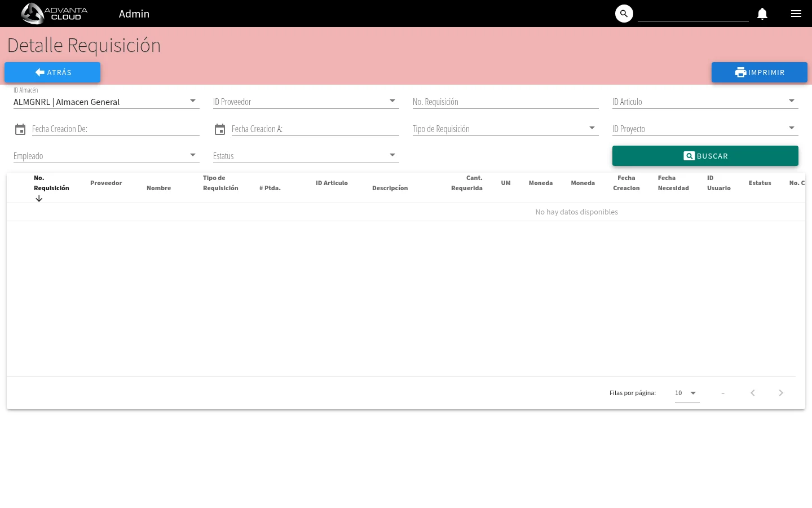Go to previous page chevron
This screenshot has height=508, width=812.
(753, 393)
